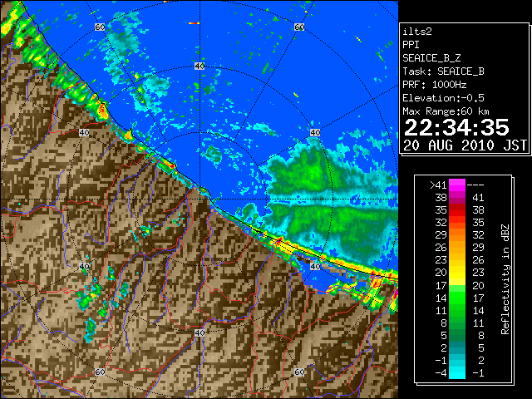The width and height of the screenshot is (532, 399).
Task: Click the 22:34:35 timestamp
Action: [x=456, y=127]
